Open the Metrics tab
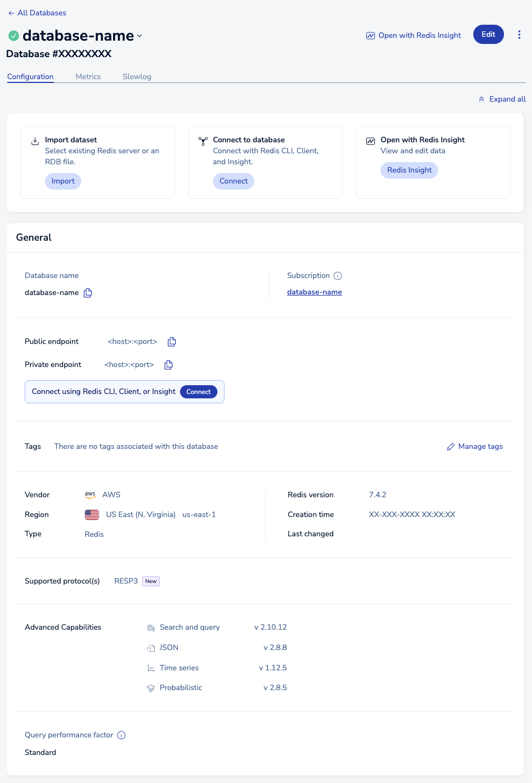 (88, 77)
